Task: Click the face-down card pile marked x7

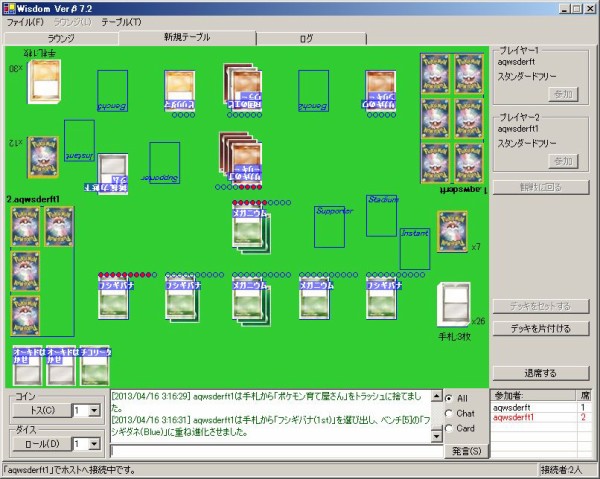Action: 452,232
